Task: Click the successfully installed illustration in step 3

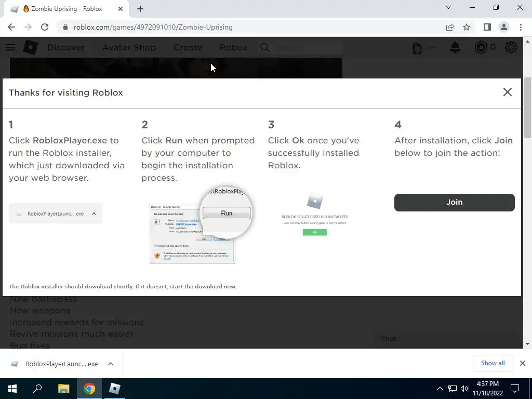Action: (314, 215)
